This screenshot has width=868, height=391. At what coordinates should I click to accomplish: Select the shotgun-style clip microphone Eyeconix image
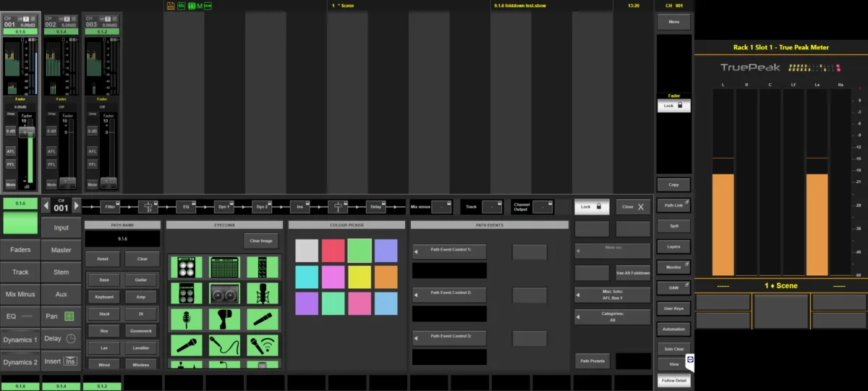click(x=224, y=319)
